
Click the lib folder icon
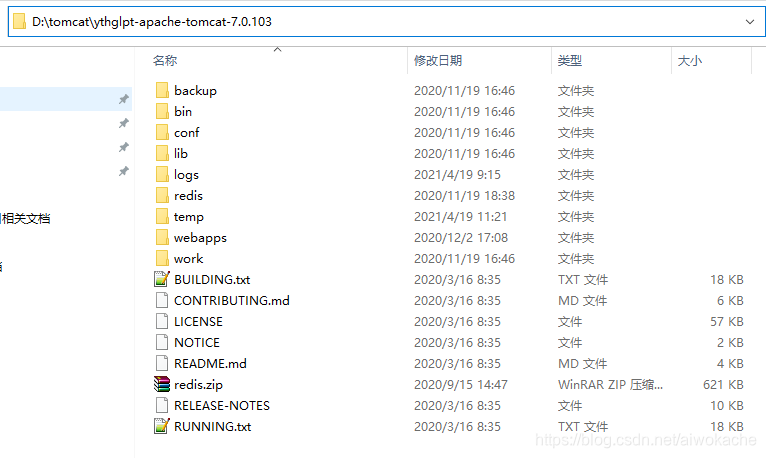pyautogui.click(x=162, y=153)
